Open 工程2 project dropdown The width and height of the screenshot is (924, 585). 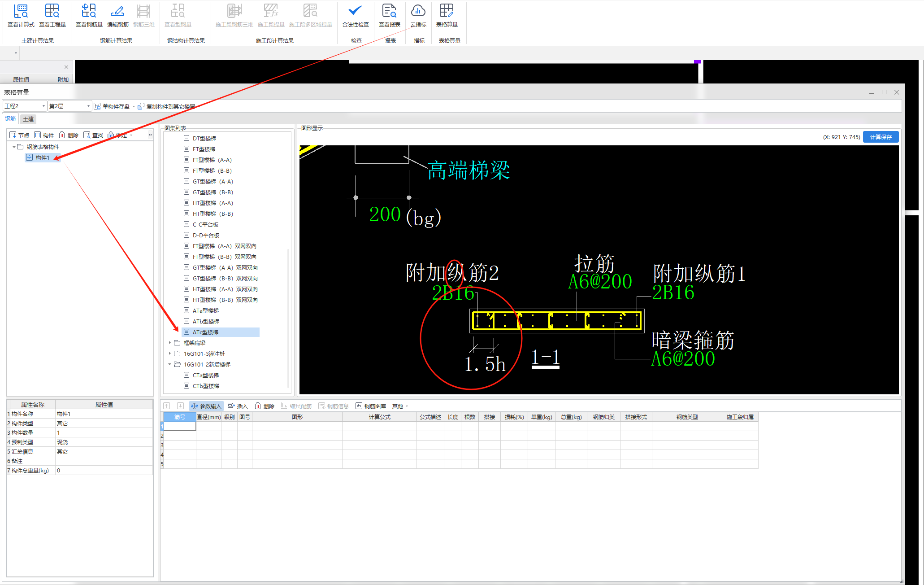tap(25, 106)
